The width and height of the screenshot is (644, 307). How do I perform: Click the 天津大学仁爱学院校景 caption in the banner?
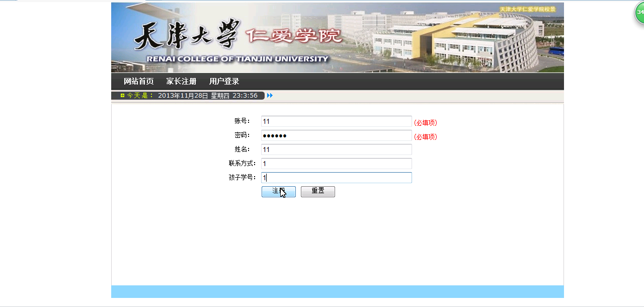pyautogui.click(x=528, y=10)
